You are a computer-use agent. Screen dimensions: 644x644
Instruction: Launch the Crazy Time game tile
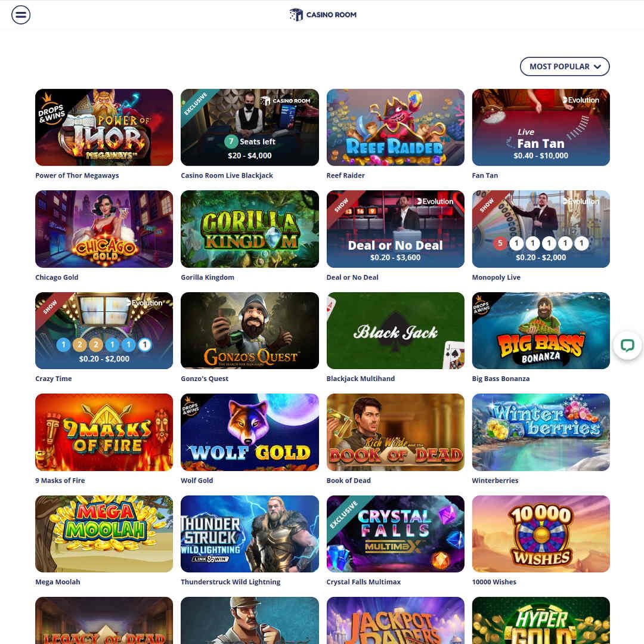(104, 330)
